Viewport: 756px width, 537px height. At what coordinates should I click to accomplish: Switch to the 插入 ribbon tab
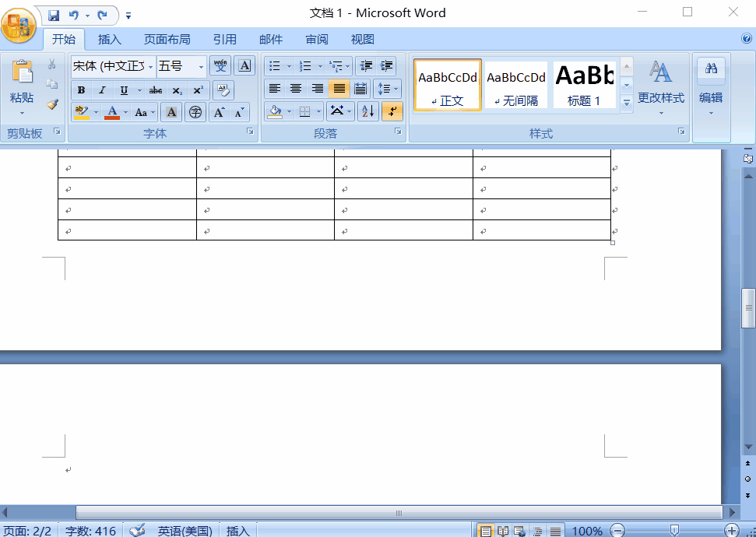[110, 40]
